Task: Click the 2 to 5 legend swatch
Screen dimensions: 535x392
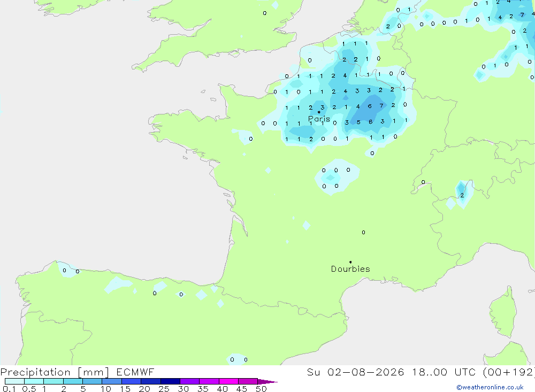Action: pyautogui.click(x=73, y=381)
